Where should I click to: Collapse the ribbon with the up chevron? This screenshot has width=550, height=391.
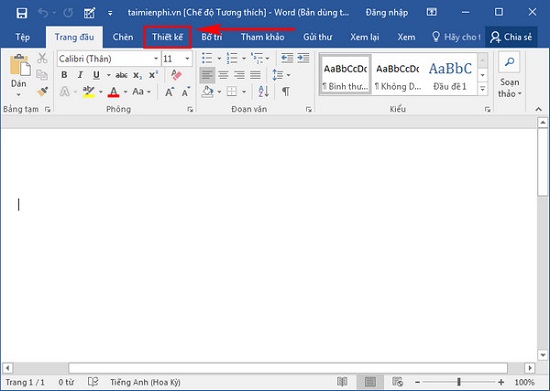pos(538,109)
